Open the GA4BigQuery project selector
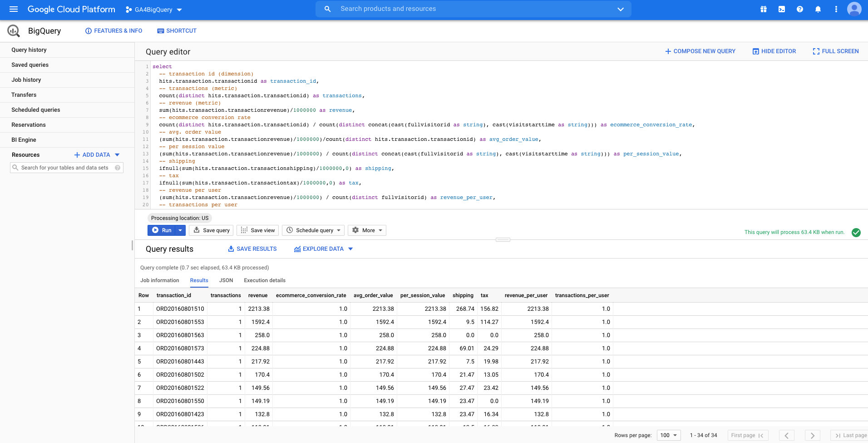The width and height of the screenshot is (868, 443). [154, 10]
